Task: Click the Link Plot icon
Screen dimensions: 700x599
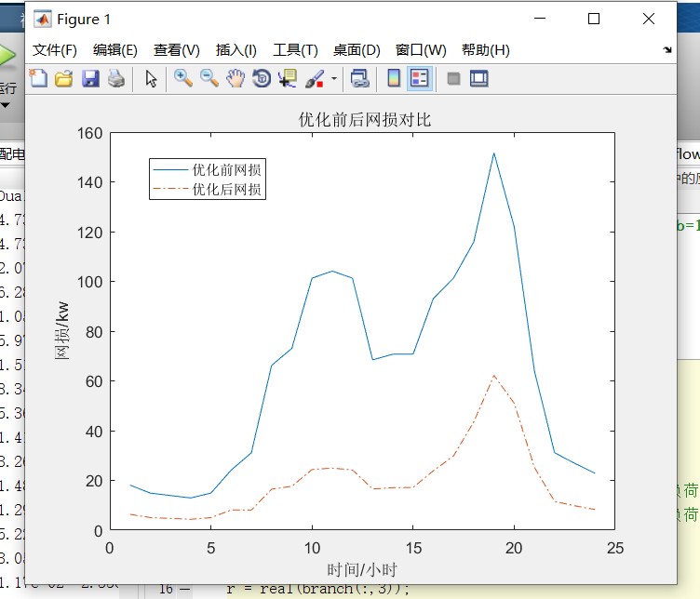Action: point(360,78)
